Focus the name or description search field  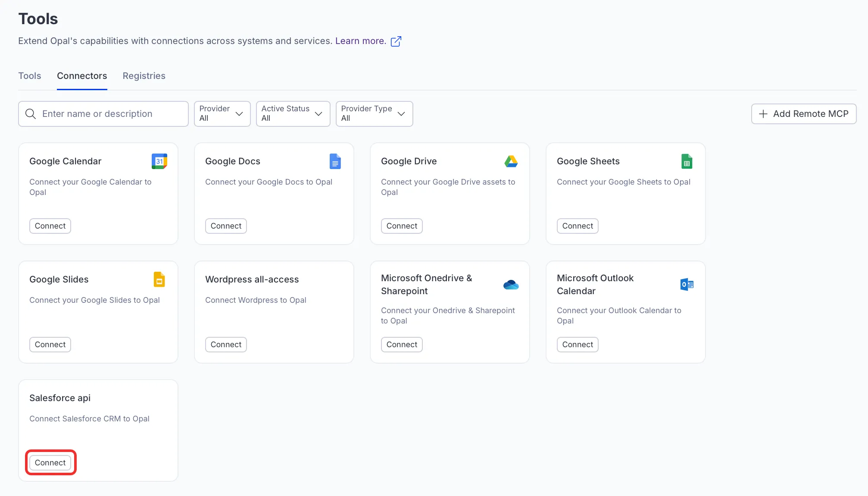coord(103,114)
